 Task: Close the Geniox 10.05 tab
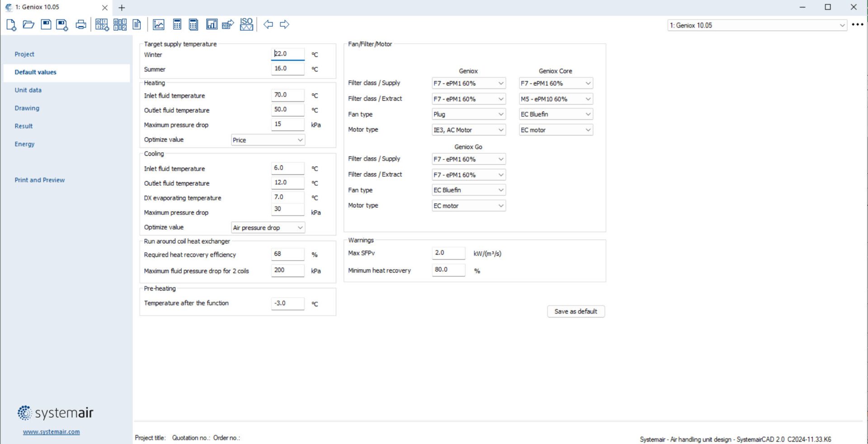point(104,8)
